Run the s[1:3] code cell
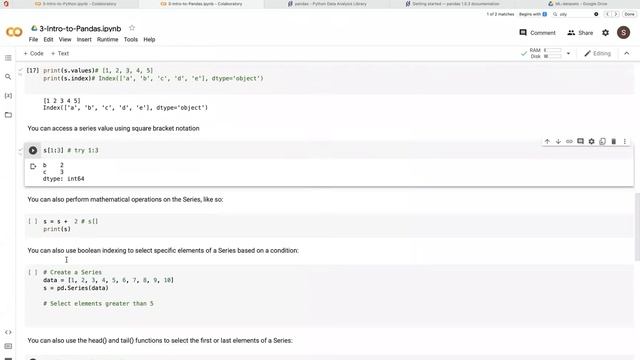Screen dimensions: 640x360 (x=33, y=150)
